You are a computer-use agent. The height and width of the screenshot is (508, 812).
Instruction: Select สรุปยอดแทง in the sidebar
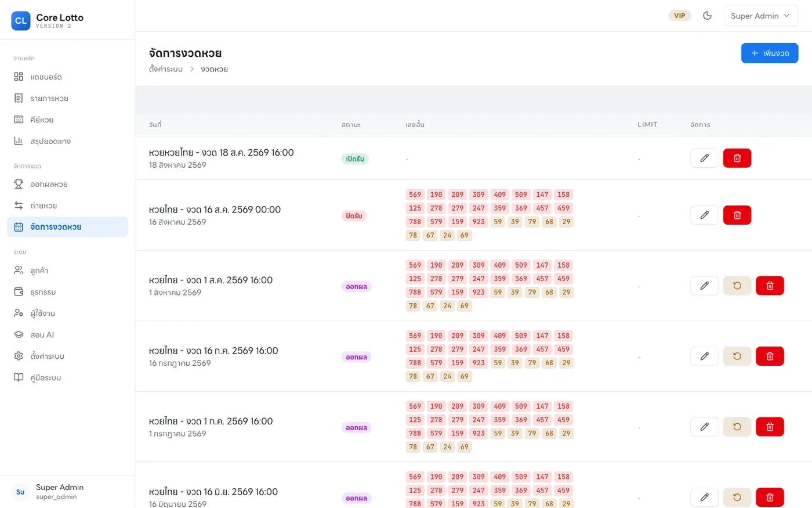point(67,141)
